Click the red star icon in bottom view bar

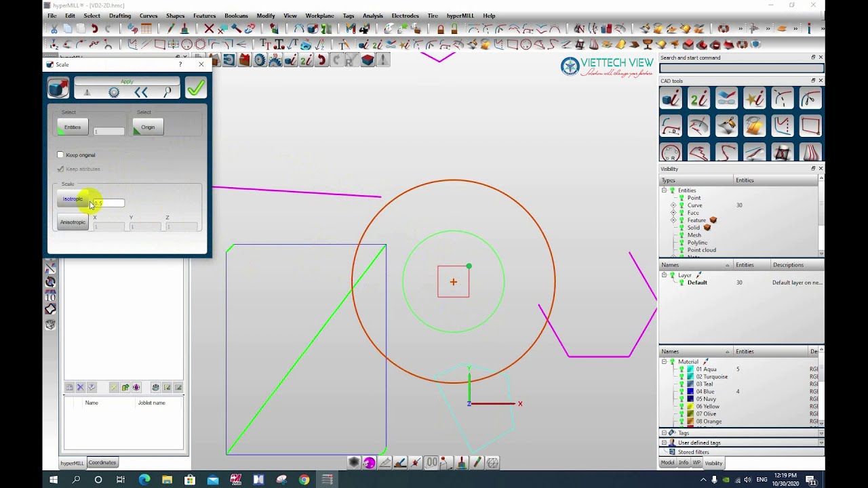416,463
